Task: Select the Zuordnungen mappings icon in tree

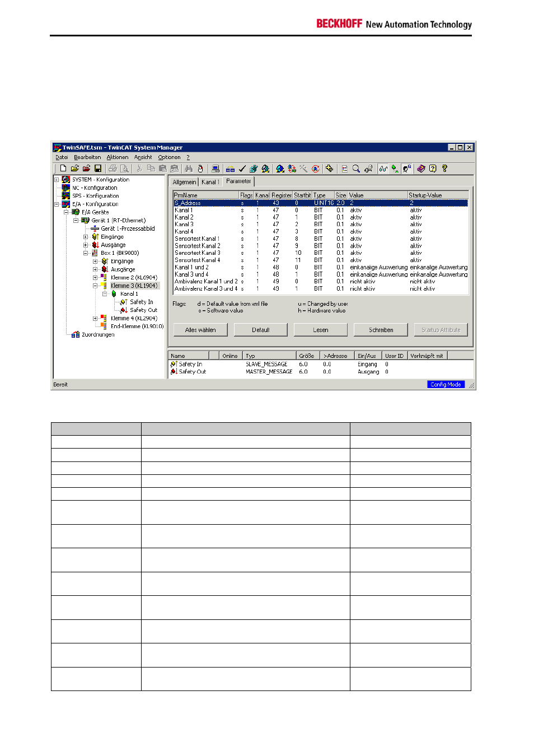Action: [76, 335]
